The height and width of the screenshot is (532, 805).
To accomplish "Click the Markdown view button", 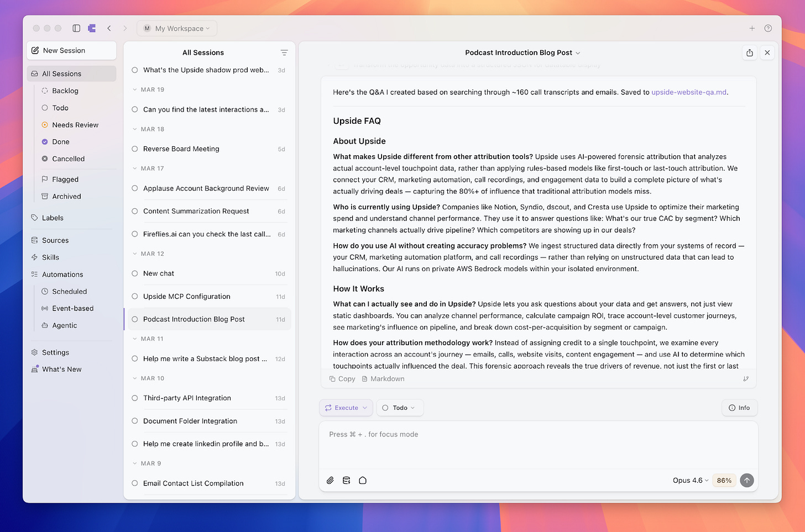I will pos(383,379).
